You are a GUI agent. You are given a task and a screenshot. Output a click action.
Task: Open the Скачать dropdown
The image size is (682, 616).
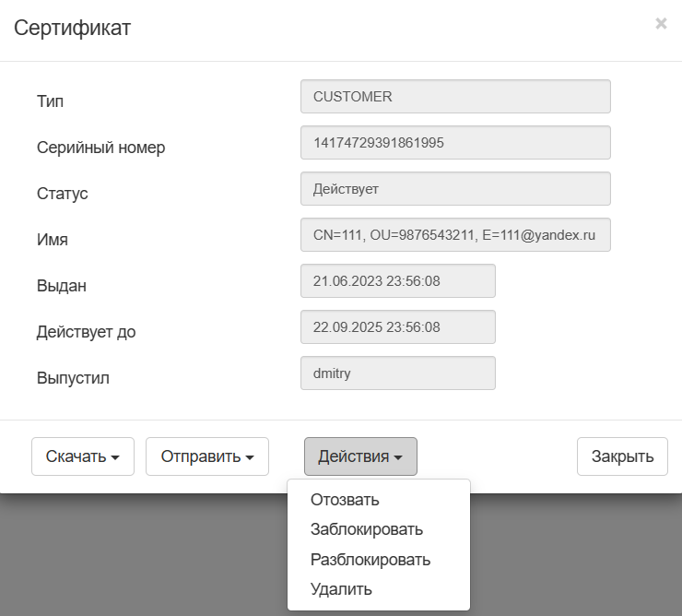pyautogui.click(x=83, y=456)
